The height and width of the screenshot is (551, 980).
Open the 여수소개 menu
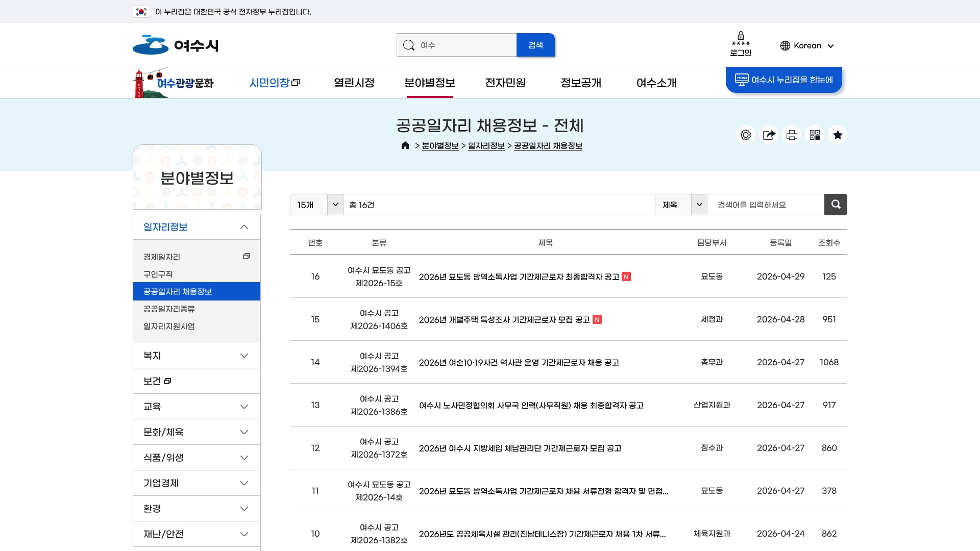[x=656, y=83]
